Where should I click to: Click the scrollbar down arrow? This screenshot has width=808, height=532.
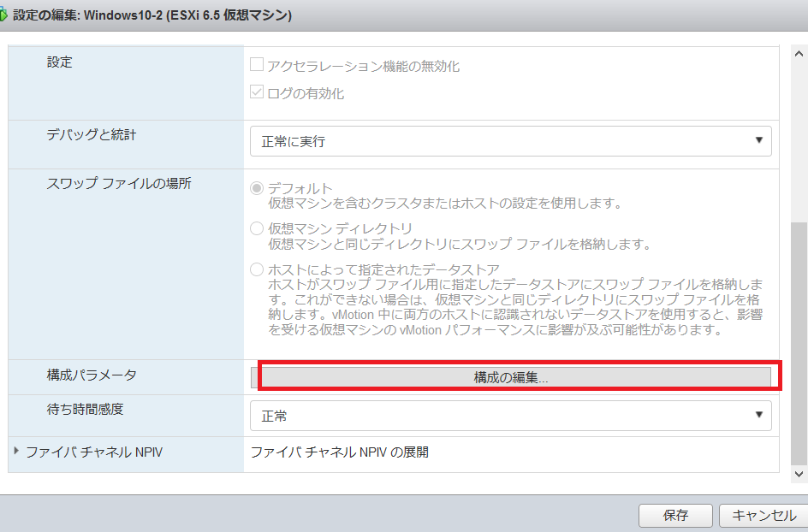tap(799, 474)
